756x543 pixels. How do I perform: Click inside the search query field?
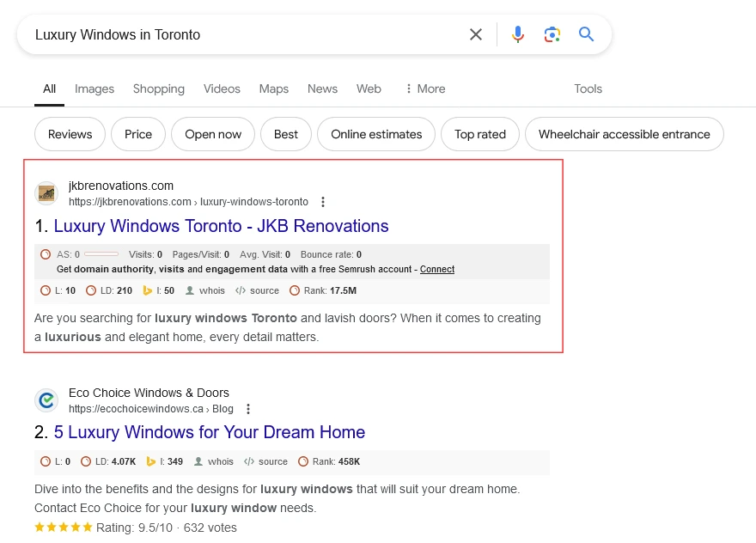click(241, 34)
